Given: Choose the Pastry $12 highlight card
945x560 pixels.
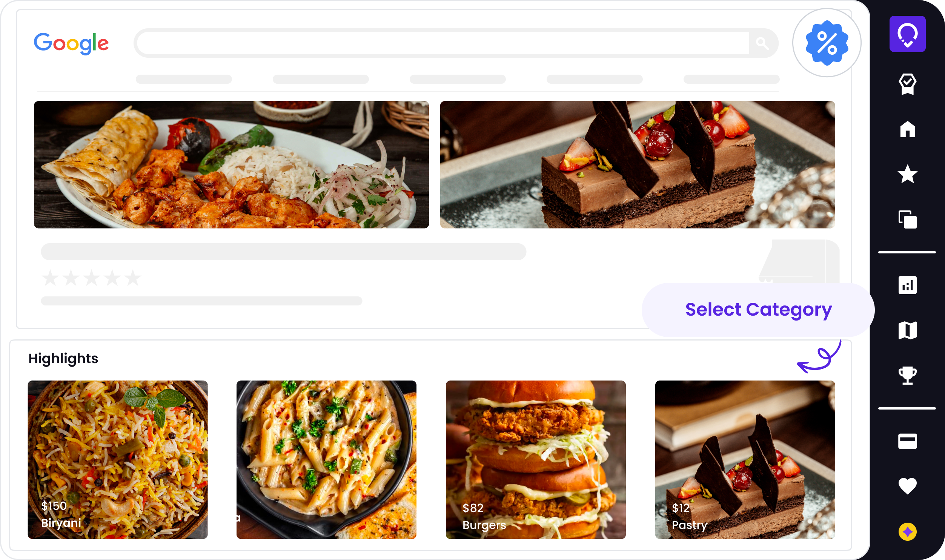Looking at the screenshot, I should pos(745,459).
